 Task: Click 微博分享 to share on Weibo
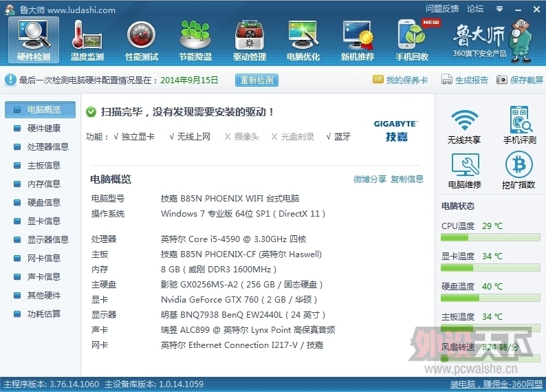(x=370, y=179)
